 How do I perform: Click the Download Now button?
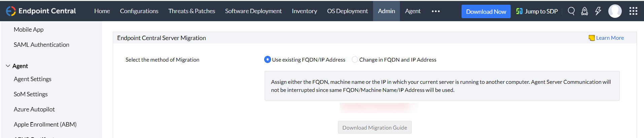(486, 11)
